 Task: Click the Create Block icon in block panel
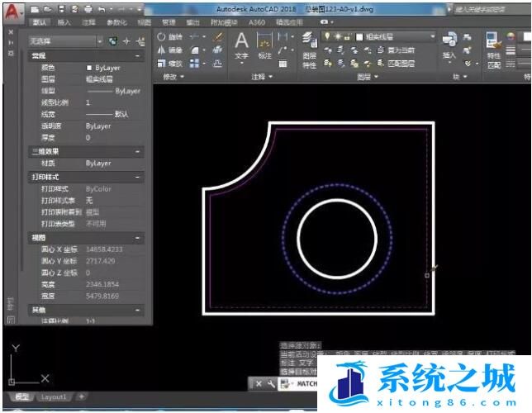tap(468, 37)
